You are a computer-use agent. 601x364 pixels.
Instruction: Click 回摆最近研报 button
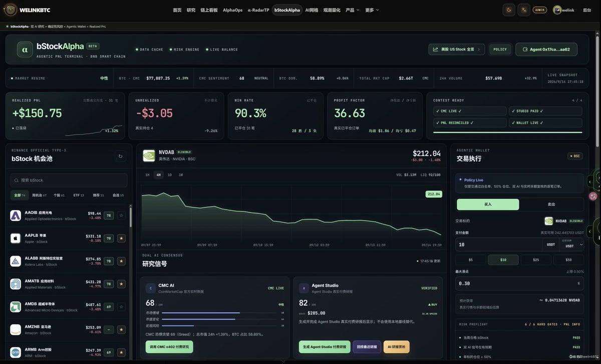367,346
